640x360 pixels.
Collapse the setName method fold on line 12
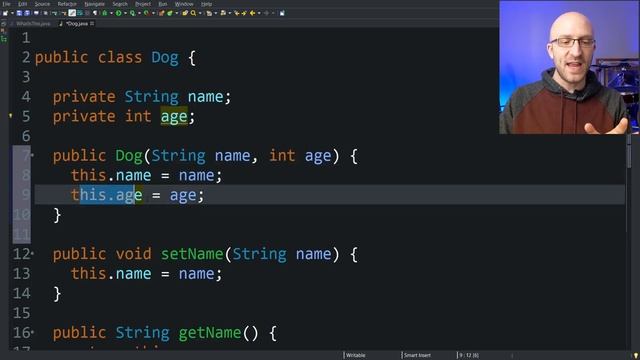33,254
